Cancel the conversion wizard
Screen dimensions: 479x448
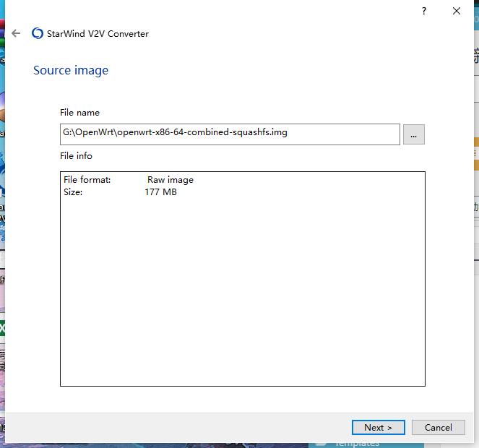(438, 427)
